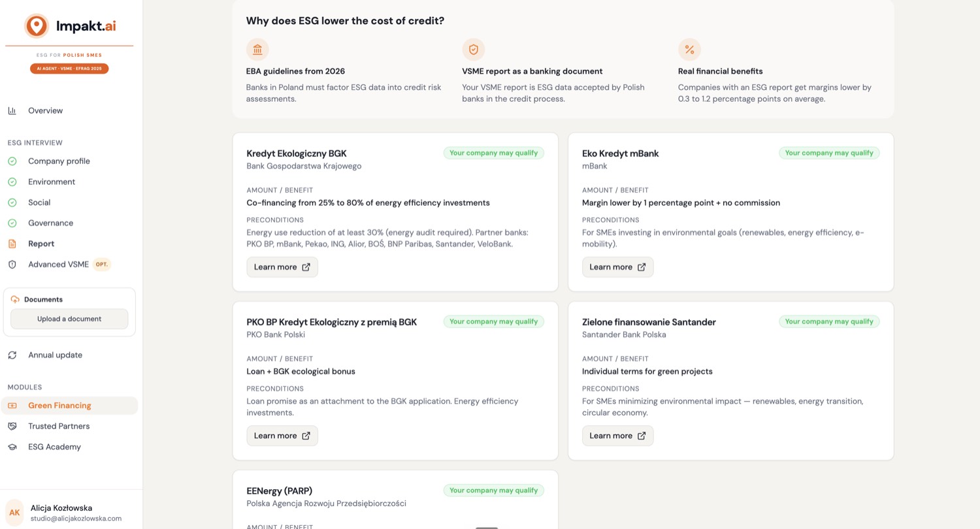Click the Impakt.ai location pin logo
The width and height of the screenshot is (980, 529).
[37, 26]
